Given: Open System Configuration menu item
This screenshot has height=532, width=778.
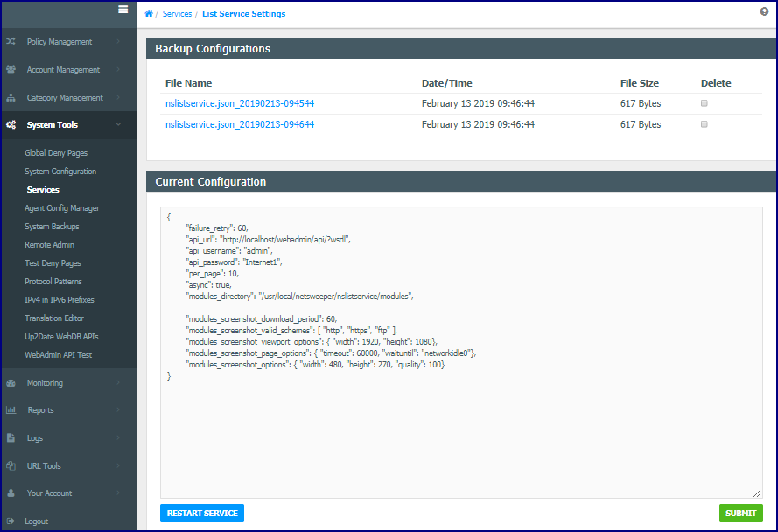Looking at the screenshot, I should [60, 171].
